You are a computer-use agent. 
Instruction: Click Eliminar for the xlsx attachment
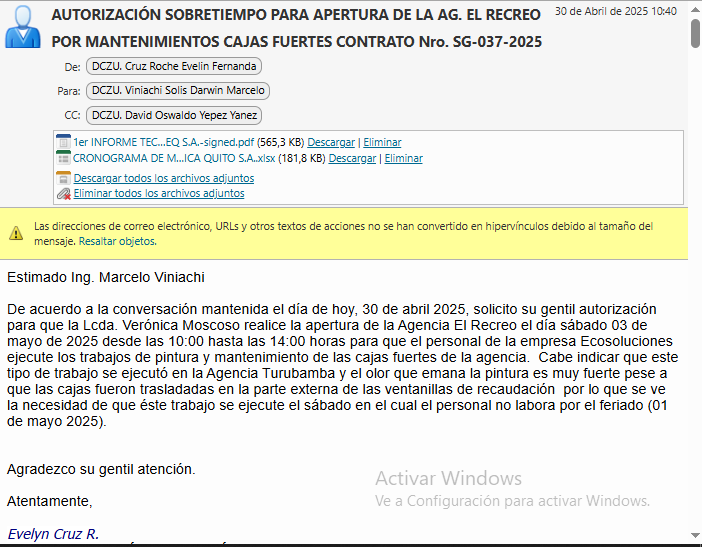403,158
